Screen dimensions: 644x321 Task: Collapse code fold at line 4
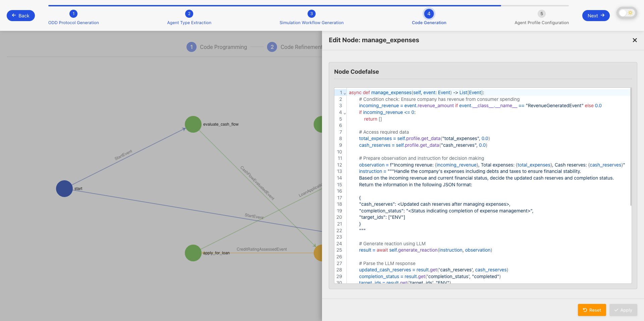click(x=345, y=113)
